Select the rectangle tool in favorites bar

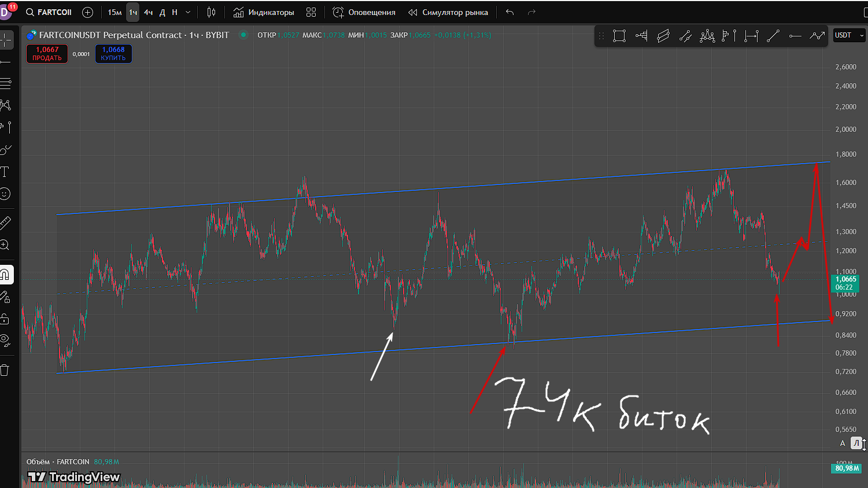tap(619, 36)
